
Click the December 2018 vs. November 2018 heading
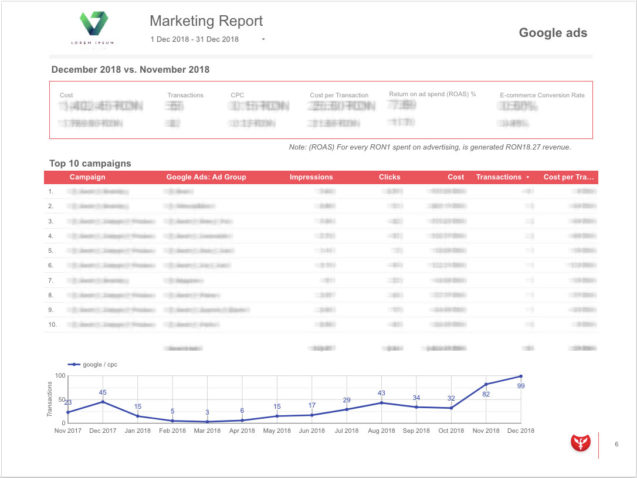point(130,69)
